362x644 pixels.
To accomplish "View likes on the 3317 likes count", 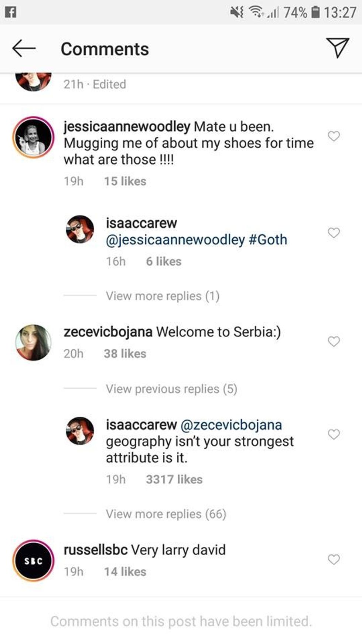I will 174,479.
